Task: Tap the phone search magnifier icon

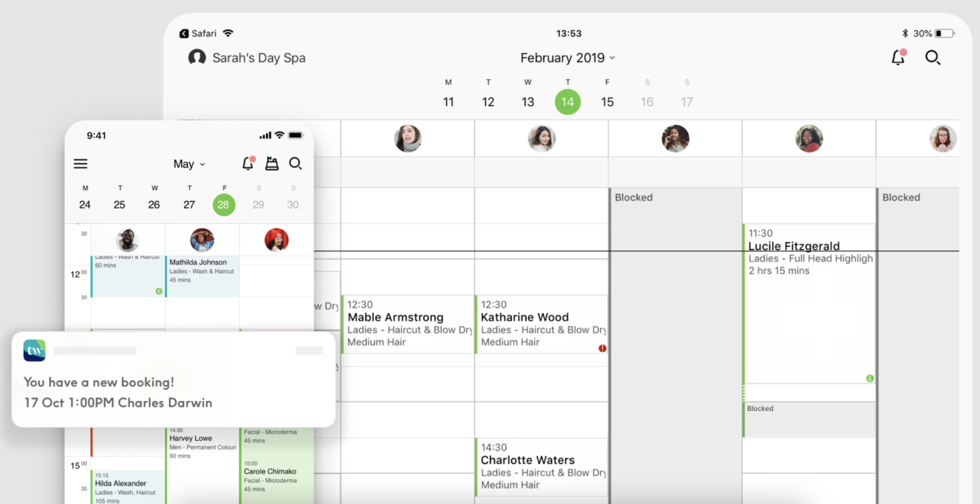Action: (x=295, y=163)
